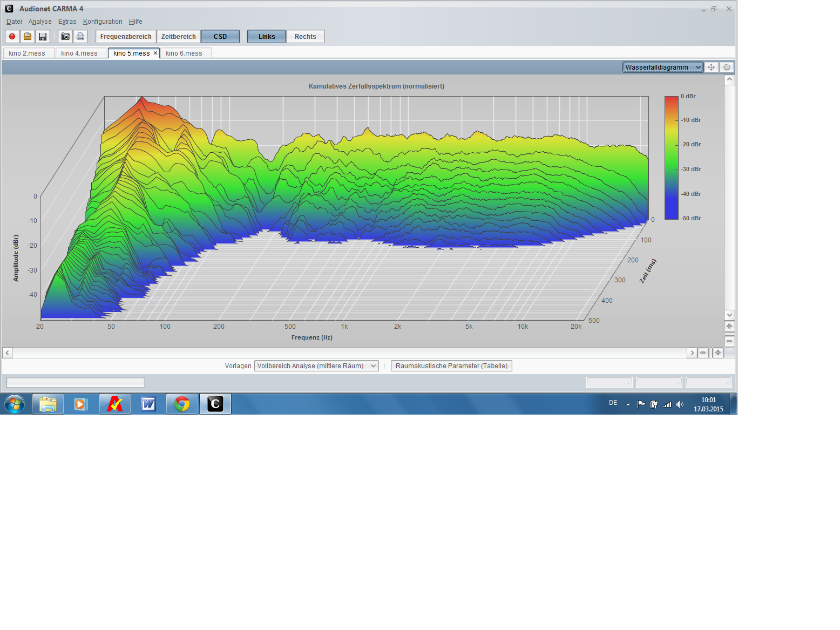Toggle the Rechts channel button
The image size is (840, 630).
306,37
